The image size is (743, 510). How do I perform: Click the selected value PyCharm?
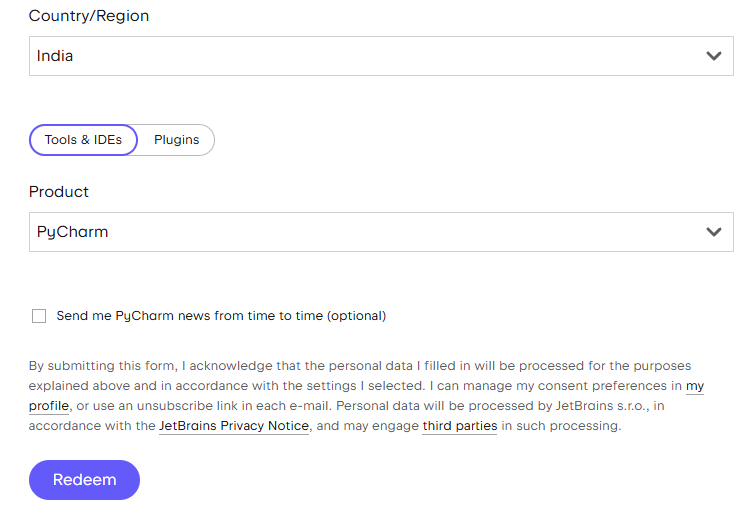tap(72, 232)
